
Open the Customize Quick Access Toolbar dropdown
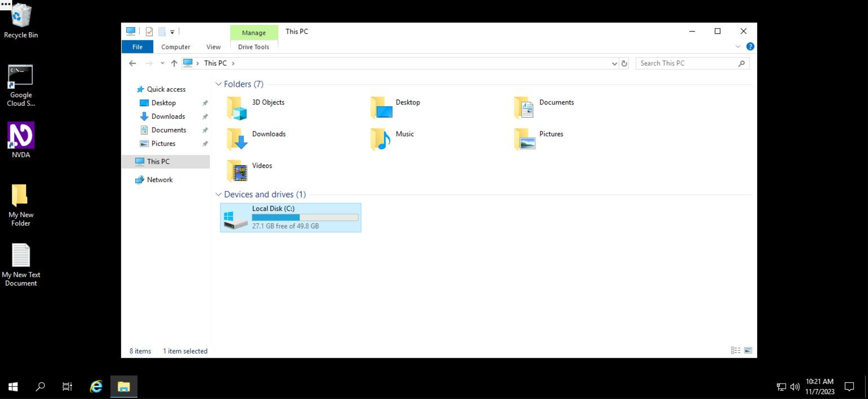[x=172, y=32]
